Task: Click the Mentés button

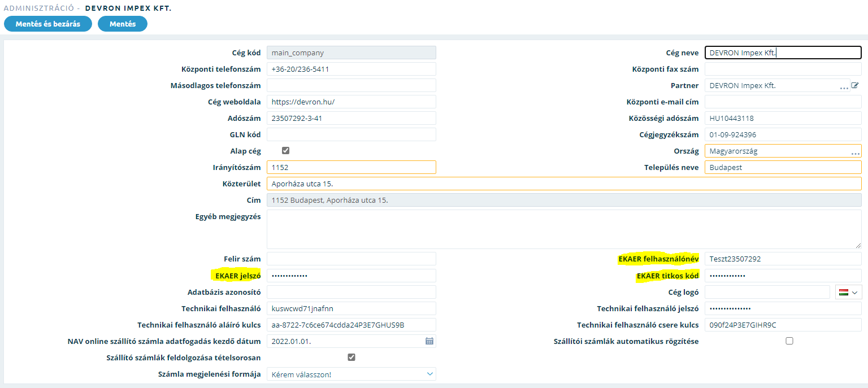Action: [x=123, y=24]
